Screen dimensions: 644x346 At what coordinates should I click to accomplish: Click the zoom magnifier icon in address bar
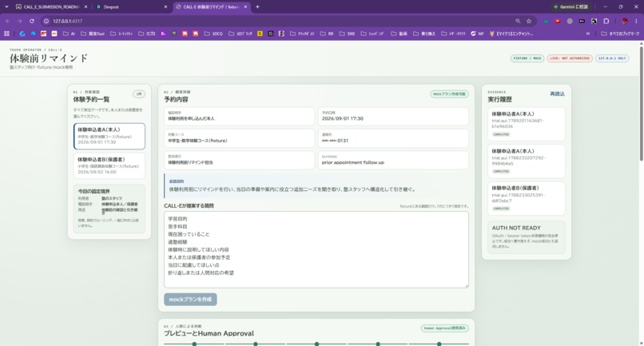tap(518, 21)
